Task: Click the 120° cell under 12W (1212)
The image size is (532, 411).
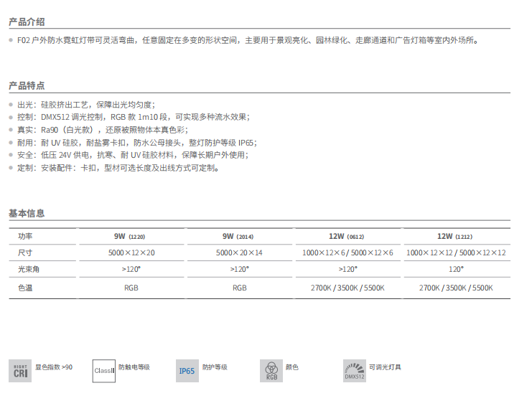Action: tap(456, 269)
